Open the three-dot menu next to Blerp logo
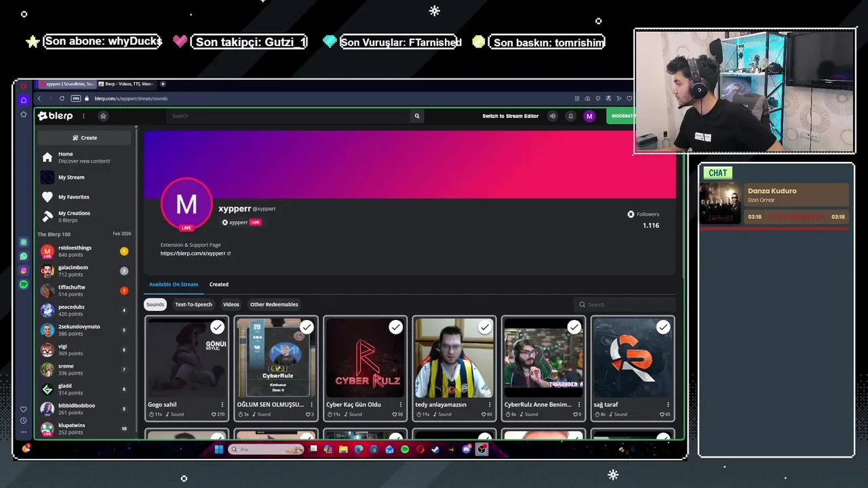 pos(84,116)
